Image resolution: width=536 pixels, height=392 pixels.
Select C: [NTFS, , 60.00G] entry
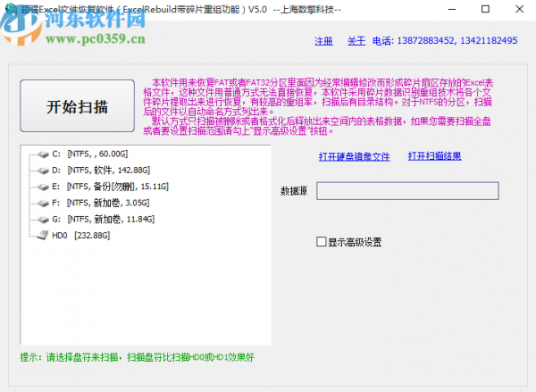(90, 154)
